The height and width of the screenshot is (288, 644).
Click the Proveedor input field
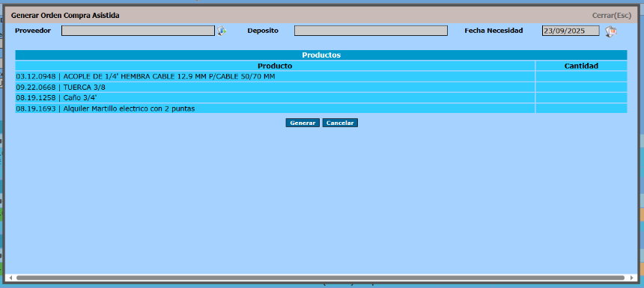pos(138,31)
